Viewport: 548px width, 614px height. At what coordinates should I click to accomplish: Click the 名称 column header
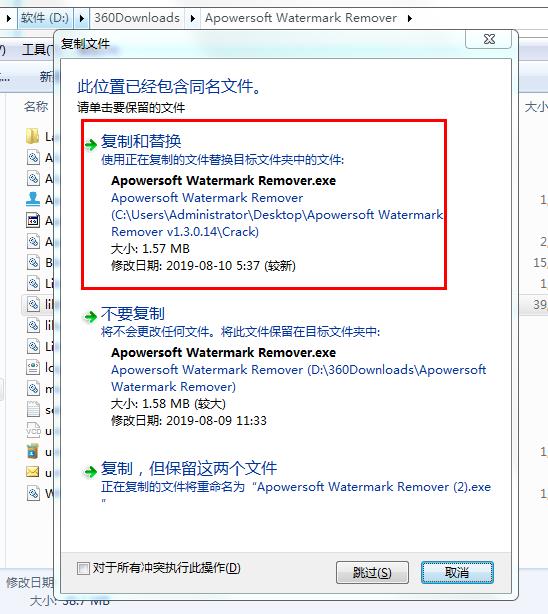pyautogui.click(x=36, y=107)
